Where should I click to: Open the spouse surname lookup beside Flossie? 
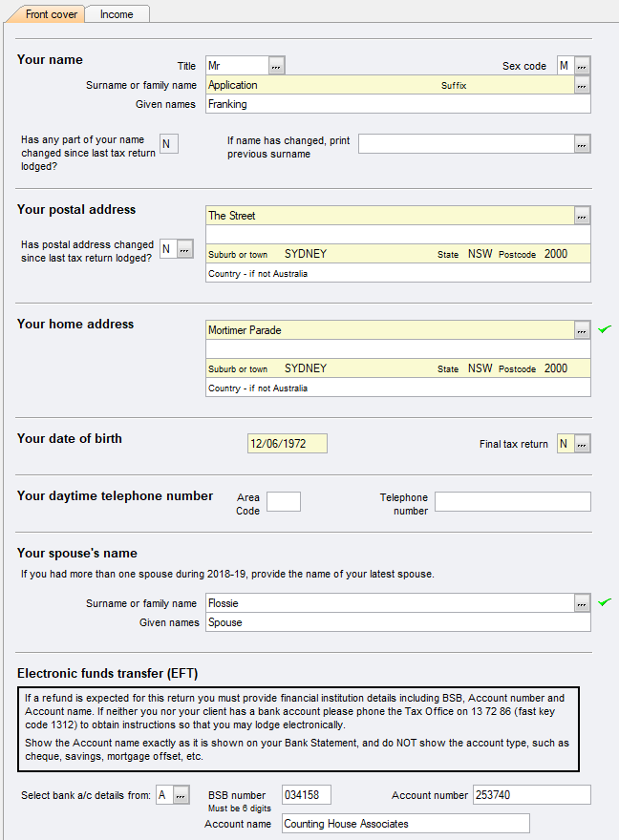click(x=581, y=602)
